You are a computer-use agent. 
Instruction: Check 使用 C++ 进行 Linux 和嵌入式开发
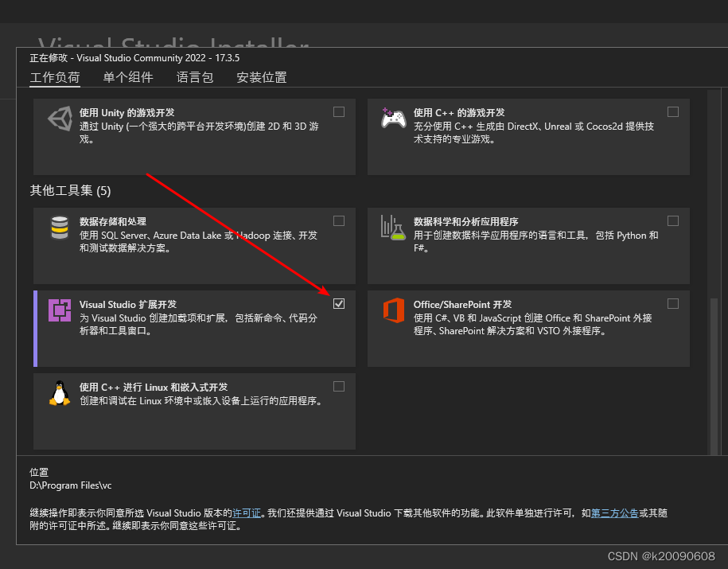[339, 386]
